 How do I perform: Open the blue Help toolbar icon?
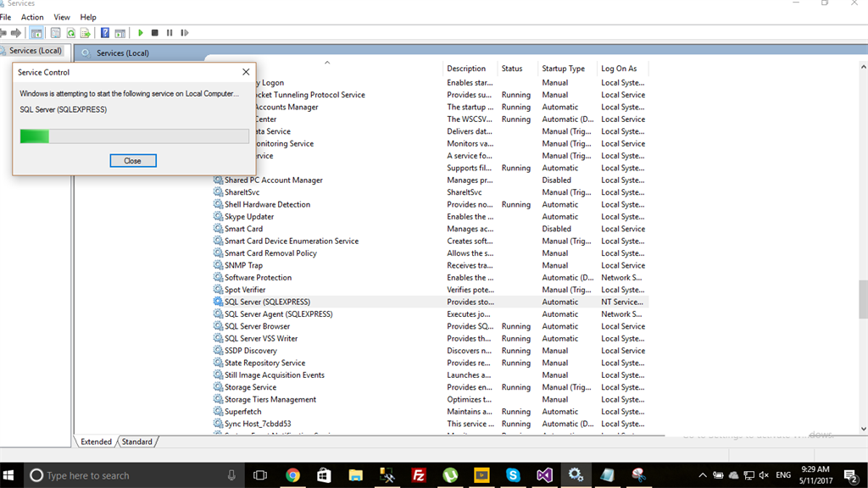[x=104, y=33]
